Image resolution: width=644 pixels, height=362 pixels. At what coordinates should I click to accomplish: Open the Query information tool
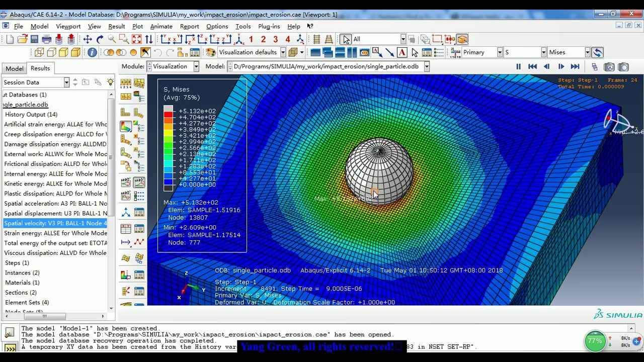pos(92,52)
